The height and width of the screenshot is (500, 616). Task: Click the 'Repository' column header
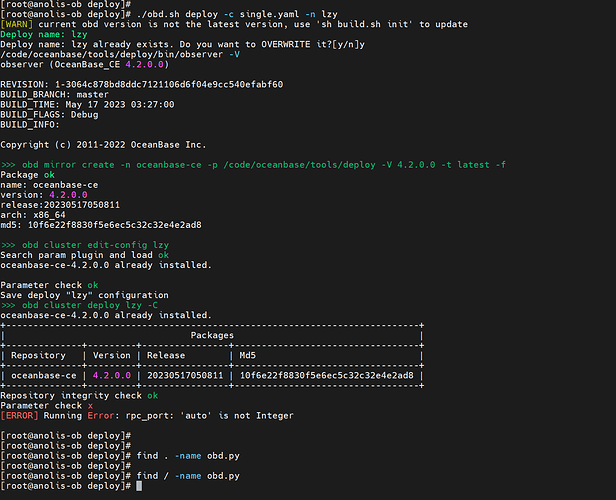tap(38, 355)
